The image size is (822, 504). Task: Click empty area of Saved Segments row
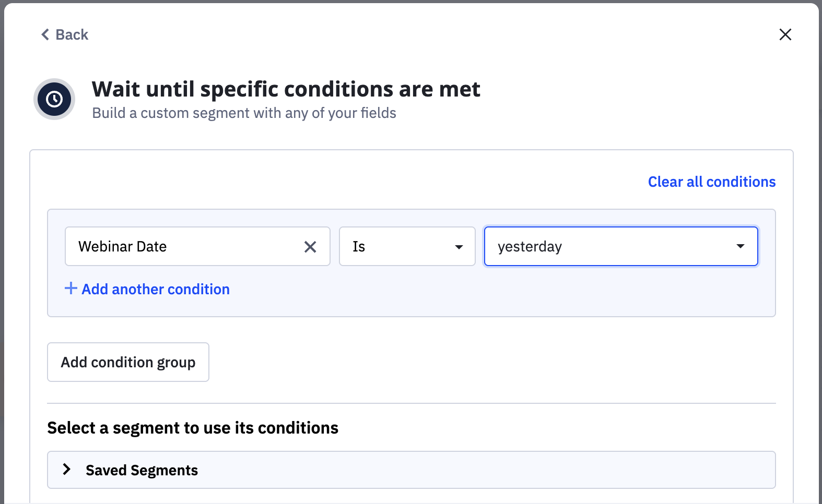470,470
